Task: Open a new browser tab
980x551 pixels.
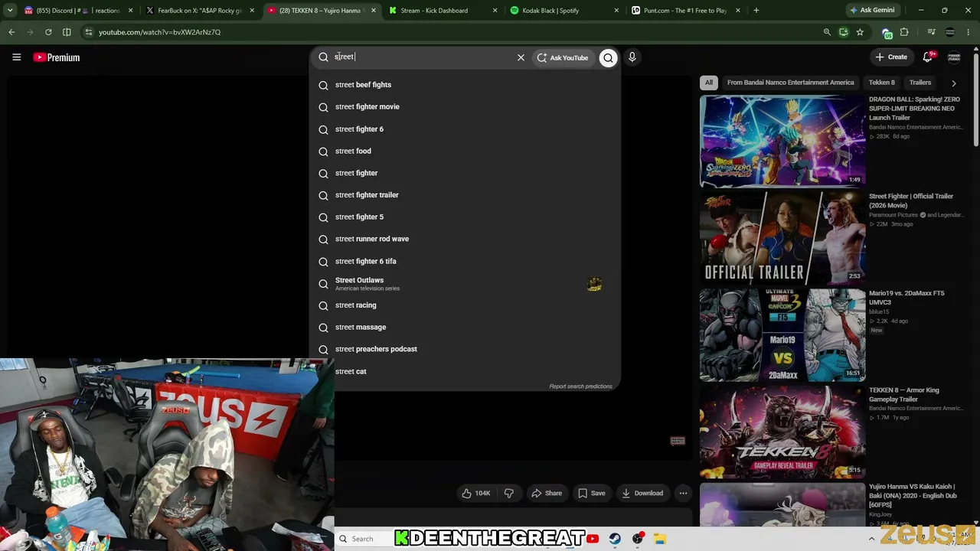Action: point(756,11)
